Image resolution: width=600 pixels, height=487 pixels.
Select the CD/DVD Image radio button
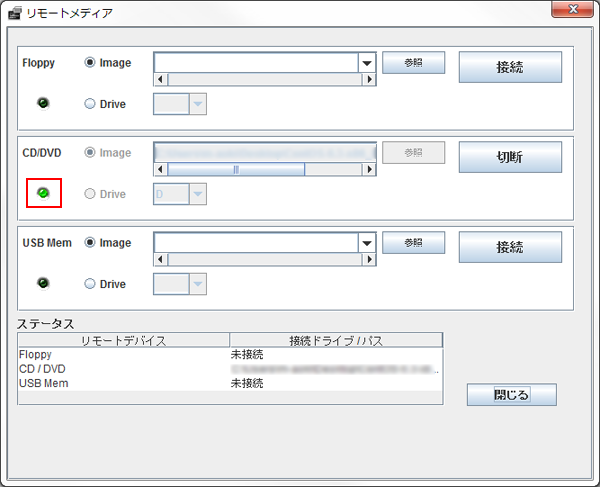90,153
